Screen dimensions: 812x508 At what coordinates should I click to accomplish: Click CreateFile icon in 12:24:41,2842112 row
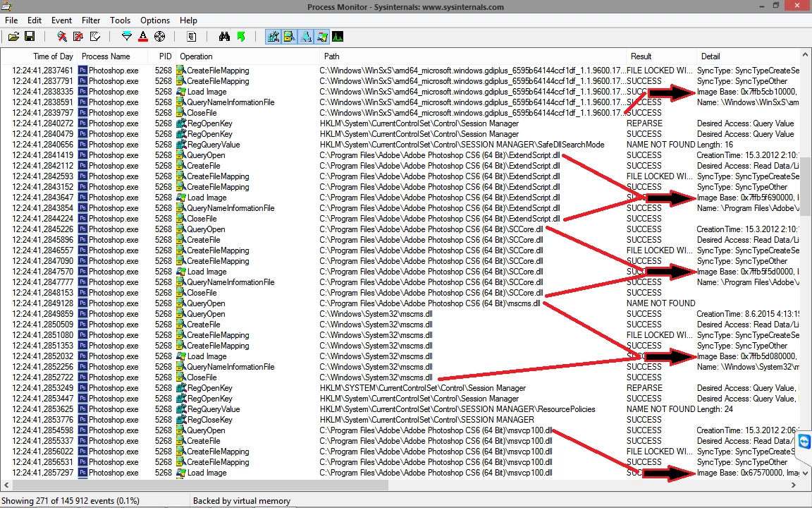coord(180,166)
